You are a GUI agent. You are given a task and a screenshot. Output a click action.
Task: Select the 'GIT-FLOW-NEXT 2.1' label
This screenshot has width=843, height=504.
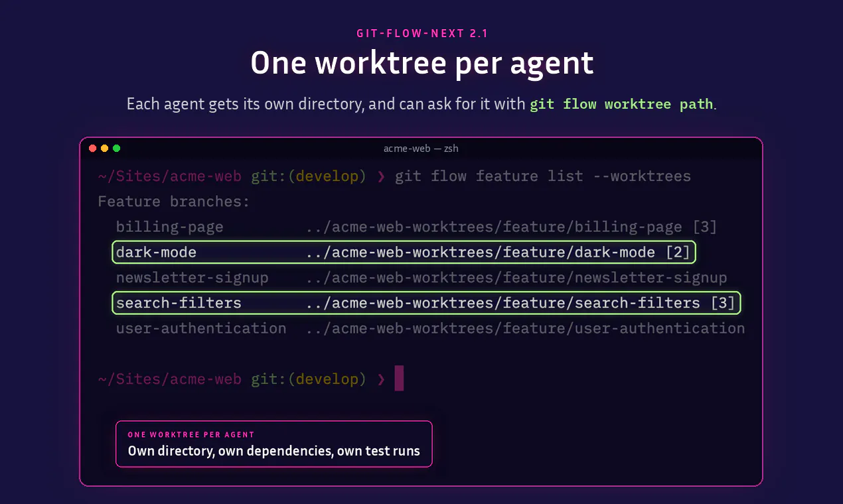pos(421,33)
